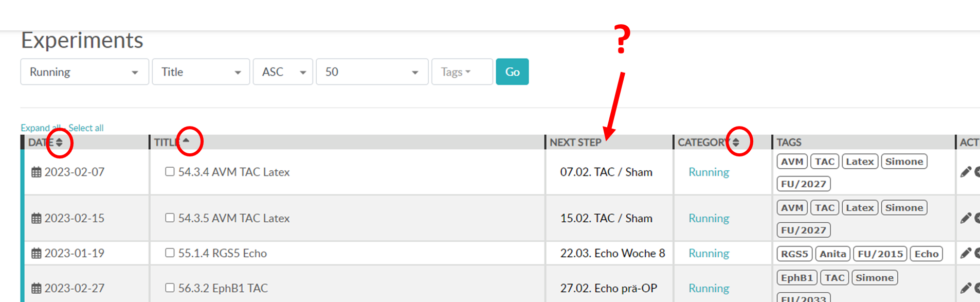Edit 56.3.2 EphB1 TAC via pencil icon
This screenshot has height=302, width=980.
coord(966,288)
